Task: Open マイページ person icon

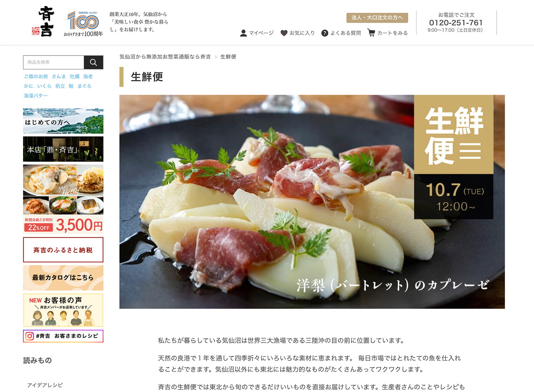Action: coord(244,33)
